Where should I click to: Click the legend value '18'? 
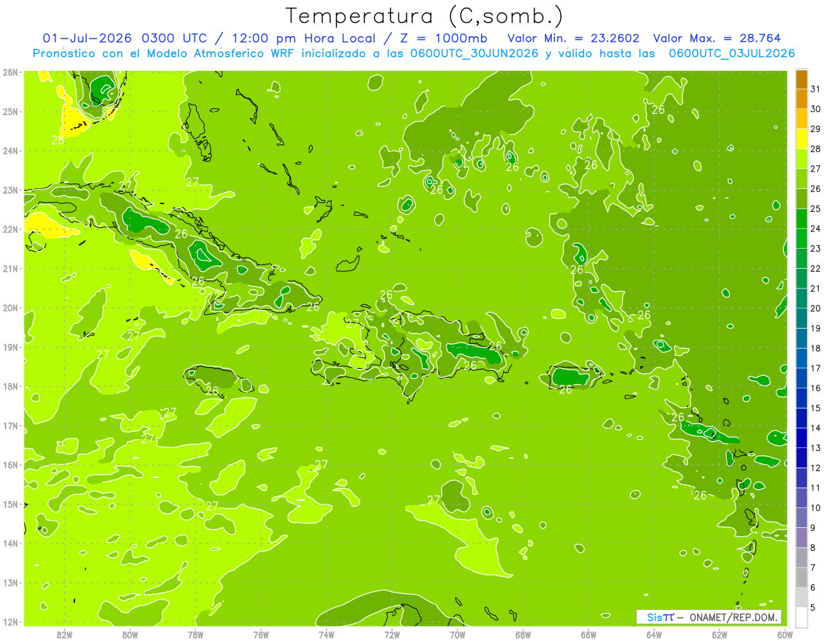816,348
